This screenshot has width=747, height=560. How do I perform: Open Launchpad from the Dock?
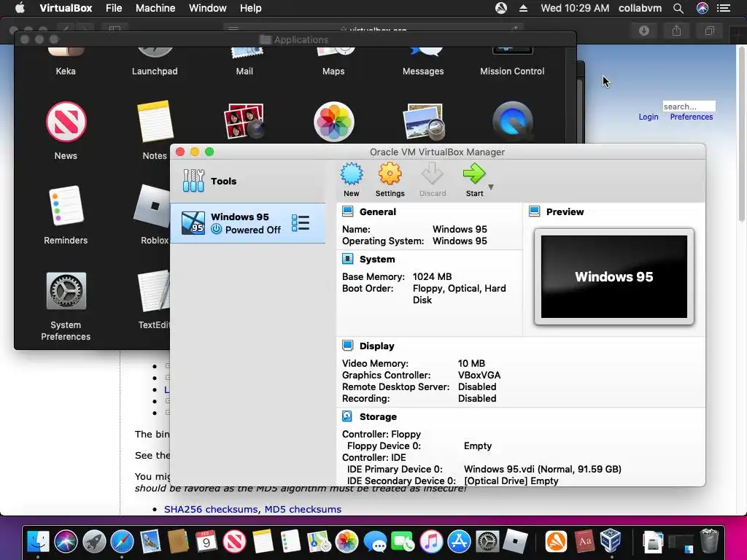point(94,541)
